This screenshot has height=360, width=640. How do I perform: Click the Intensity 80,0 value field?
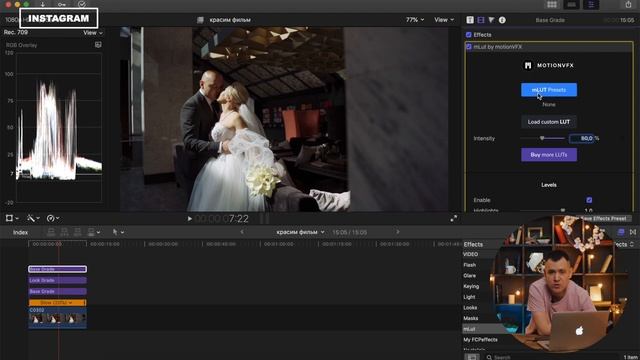pyautogui.click(x=582, y=138)
